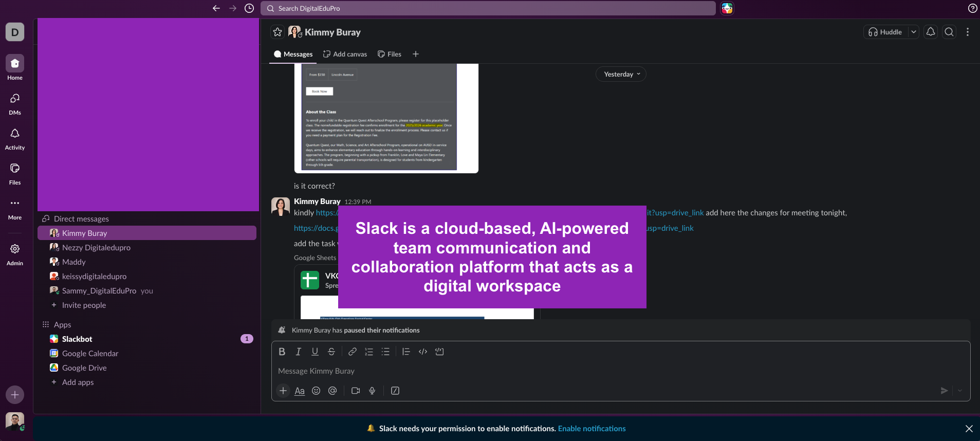Open Activity in the sidebar

click(x=15, y=138)
